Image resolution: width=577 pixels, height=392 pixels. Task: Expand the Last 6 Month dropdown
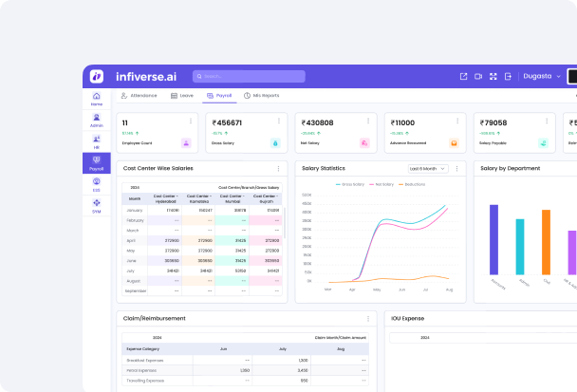point(428,169)
